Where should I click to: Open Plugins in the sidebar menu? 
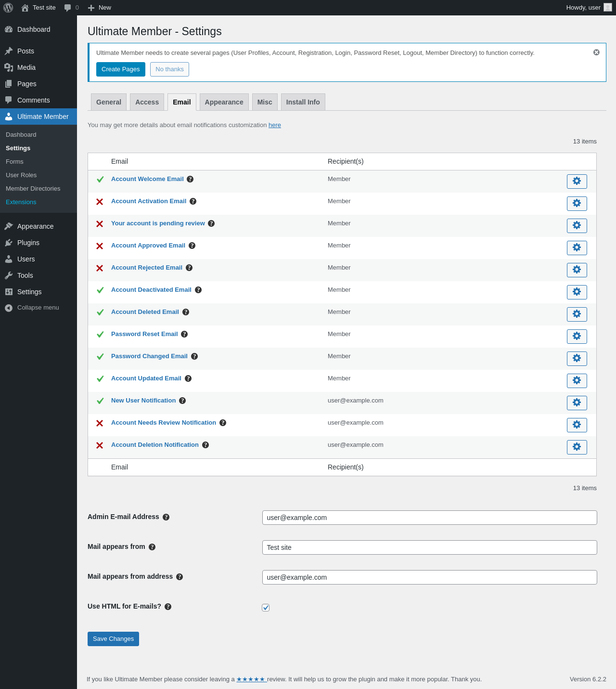(x=28, y=243)
